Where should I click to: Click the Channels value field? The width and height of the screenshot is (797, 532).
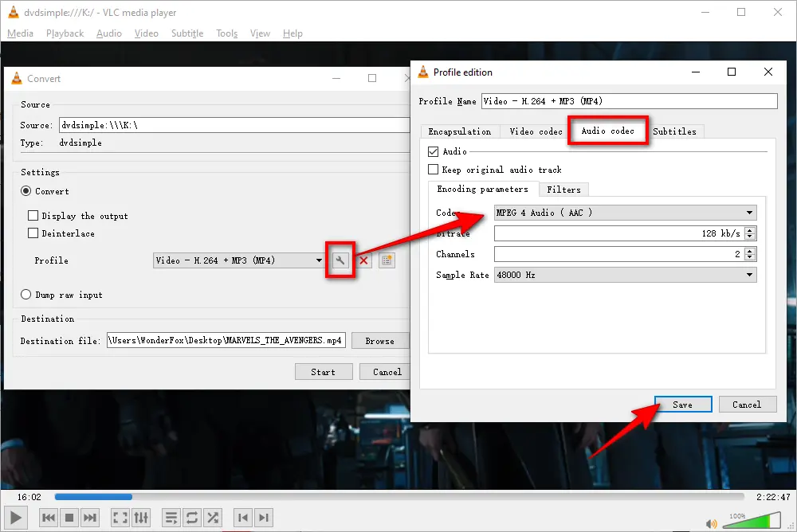click(619, 254)
